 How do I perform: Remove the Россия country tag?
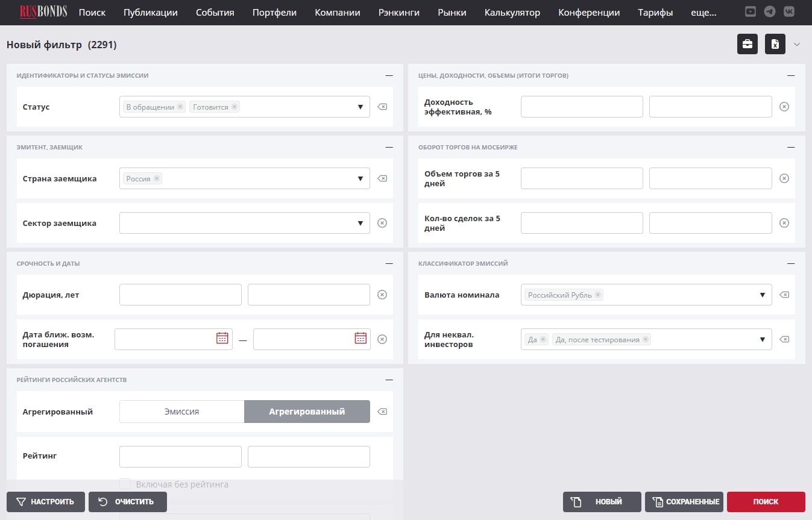(x=157, y=178)
